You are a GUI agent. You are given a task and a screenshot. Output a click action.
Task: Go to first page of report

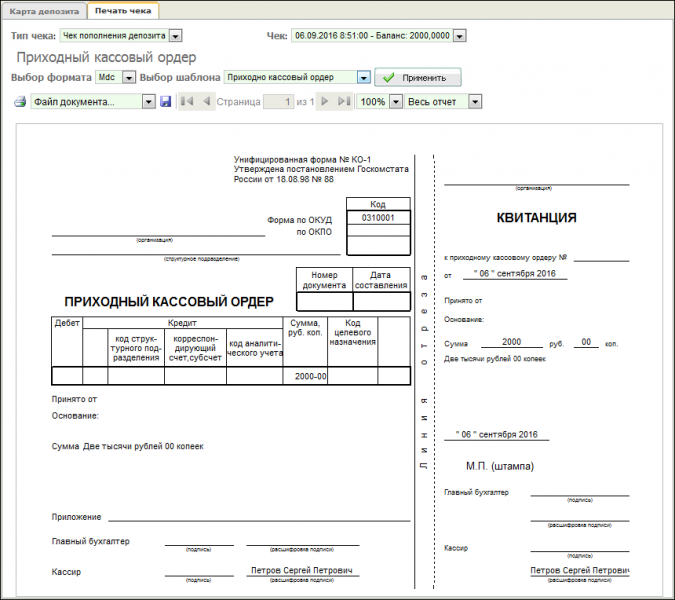[x=185, y=102]
